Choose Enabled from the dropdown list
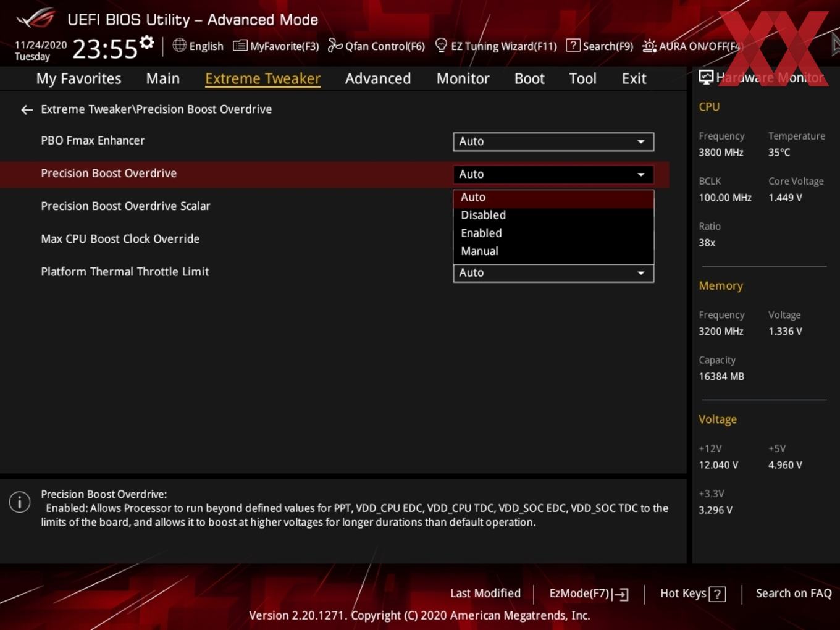 pyautogui.click(x=553, y=233)
